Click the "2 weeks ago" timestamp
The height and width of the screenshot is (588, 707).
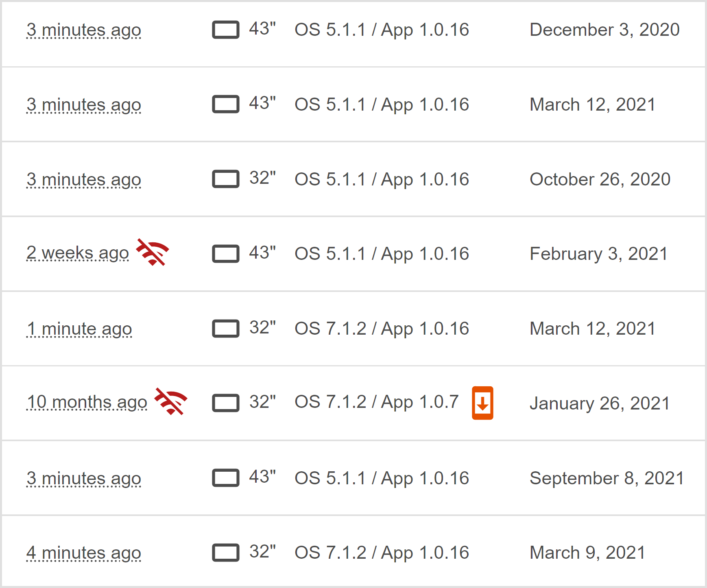pos(78,253)
